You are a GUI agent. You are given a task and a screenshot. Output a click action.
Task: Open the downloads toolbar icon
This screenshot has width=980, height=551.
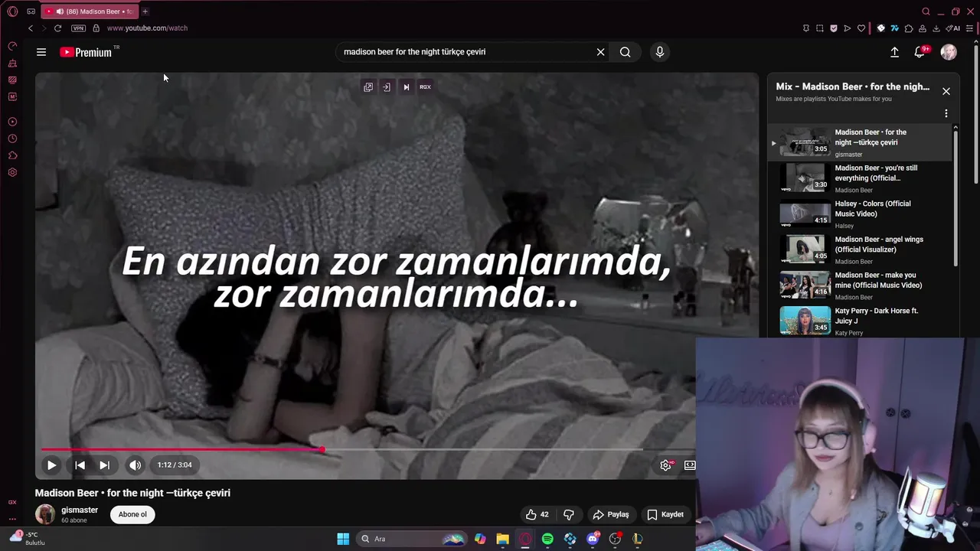[x=936, y=28]
